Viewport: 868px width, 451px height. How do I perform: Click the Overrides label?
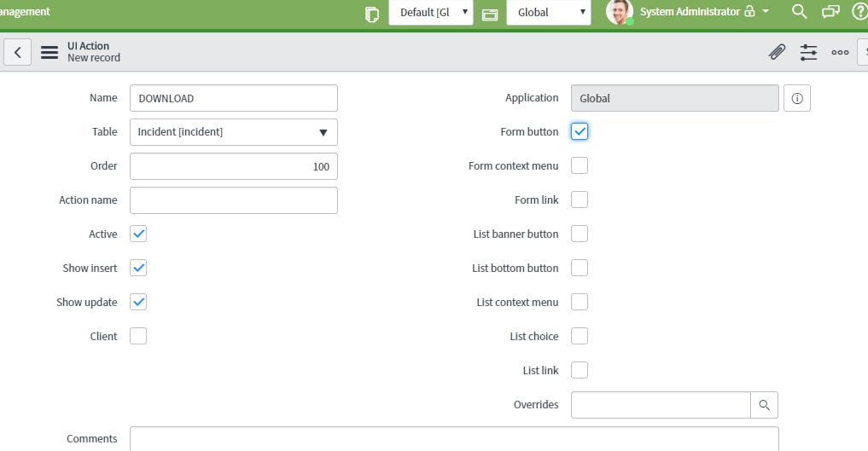pos(536,405)
